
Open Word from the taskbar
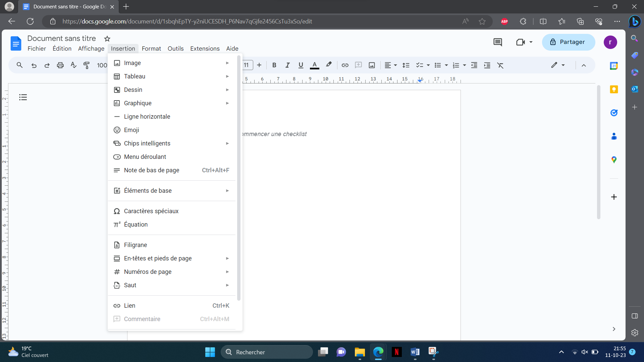point(415,352)
